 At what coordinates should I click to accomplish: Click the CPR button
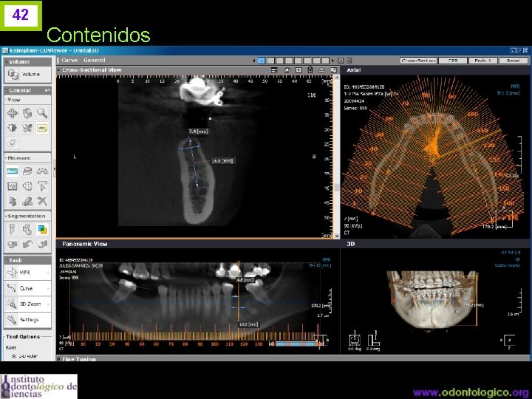click(x=453, y=61)
